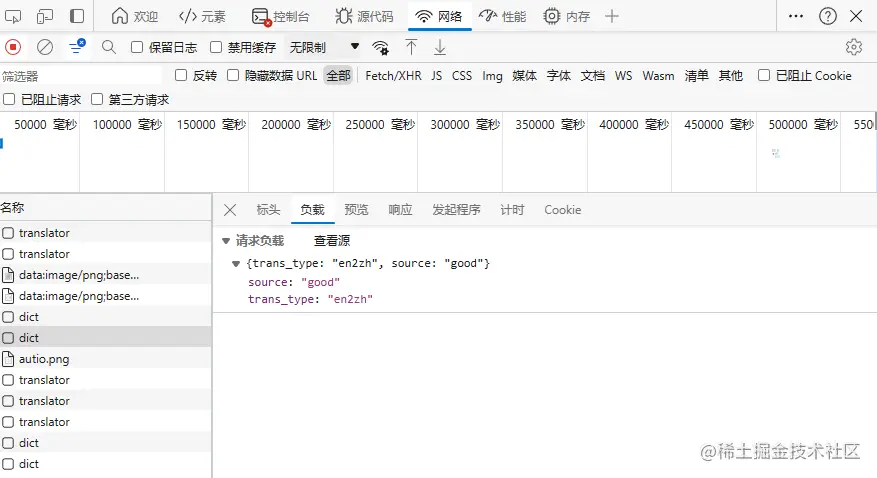This screenshot has height=478, width=877.
Task: Click the 300000 毫秒 timeline marker
Action: pyautogui.click(x=465, y=125)
